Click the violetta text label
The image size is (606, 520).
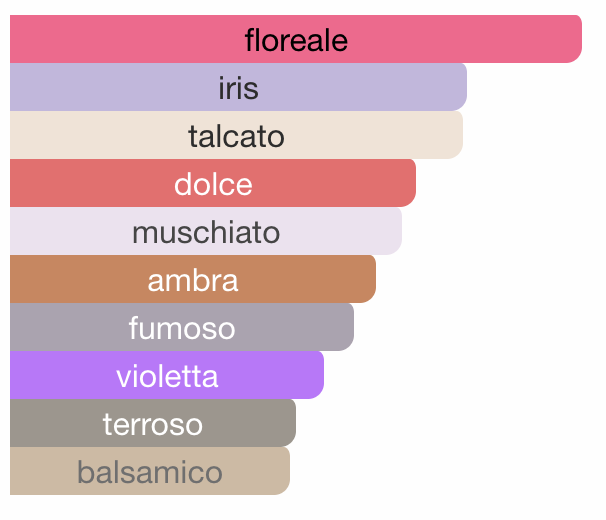tap(167, 376)
